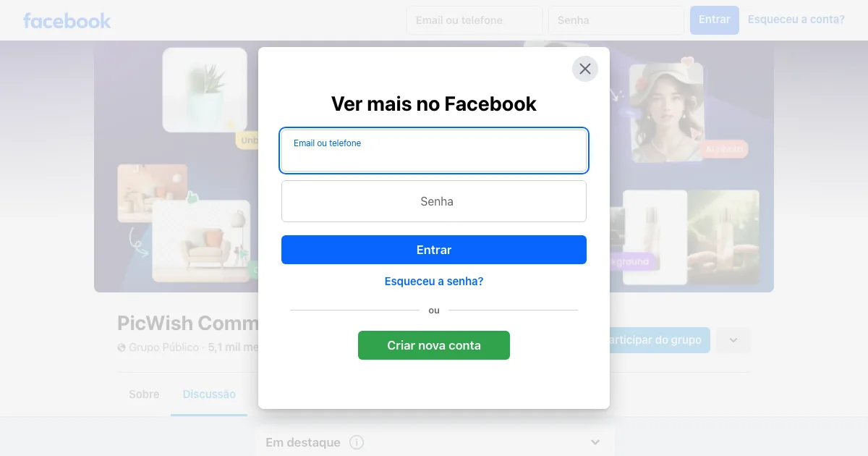
Task: Open the info icon next to Em destaque
Action: tap(357, 442)
